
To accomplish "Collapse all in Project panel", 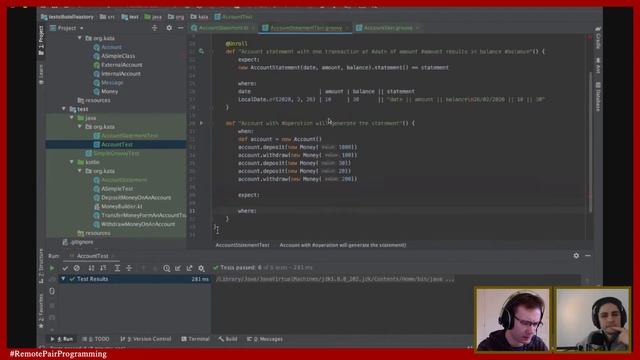I will coord(155,28).
